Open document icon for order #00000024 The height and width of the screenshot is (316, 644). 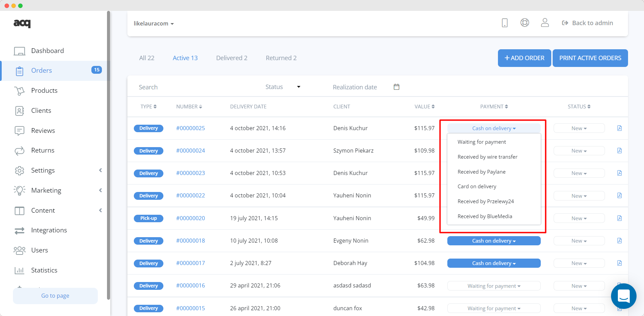(620, 151)
